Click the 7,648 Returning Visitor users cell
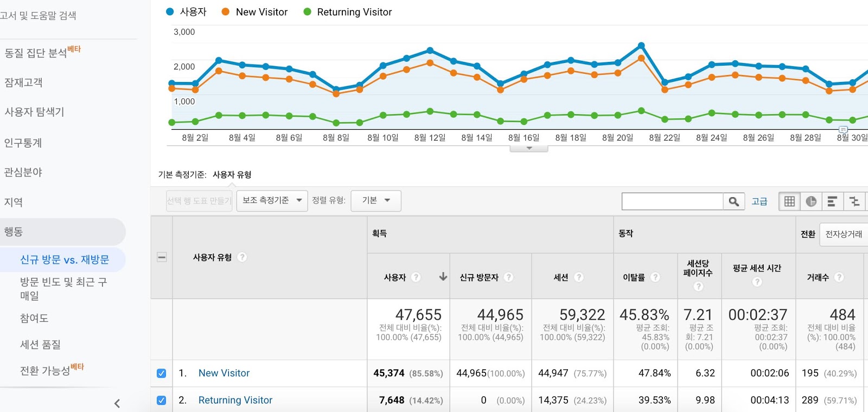This screenshot has width=868, height=412. coord(392,400)
